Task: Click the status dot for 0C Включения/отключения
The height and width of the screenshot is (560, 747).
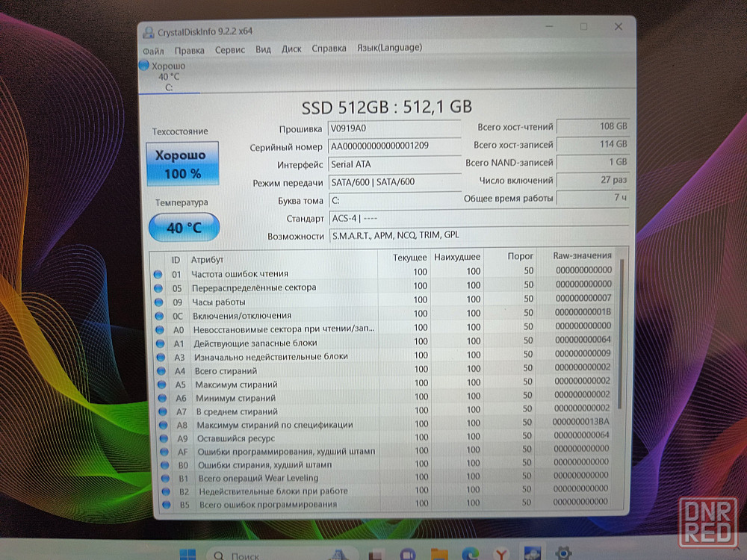Action: point(159,316)
